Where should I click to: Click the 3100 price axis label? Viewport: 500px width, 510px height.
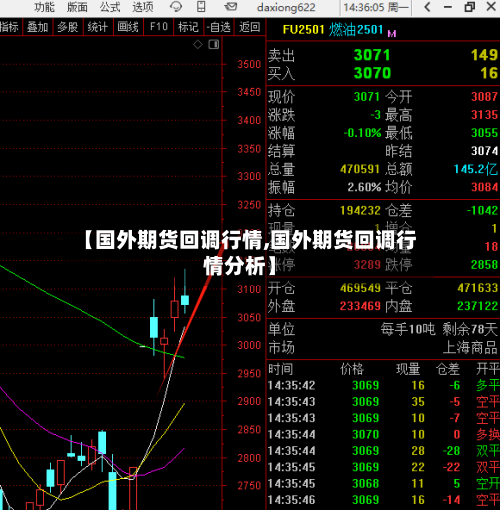point(249,289)
